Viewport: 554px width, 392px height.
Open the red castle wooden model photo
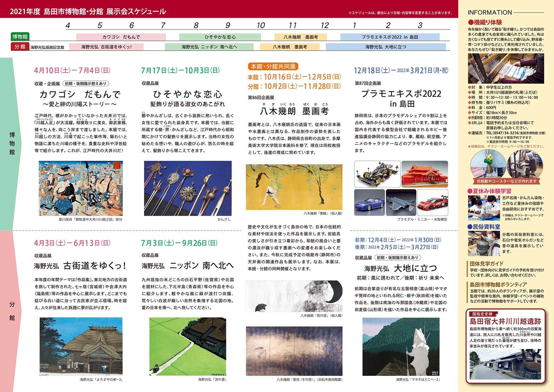(x=425, y=174)
